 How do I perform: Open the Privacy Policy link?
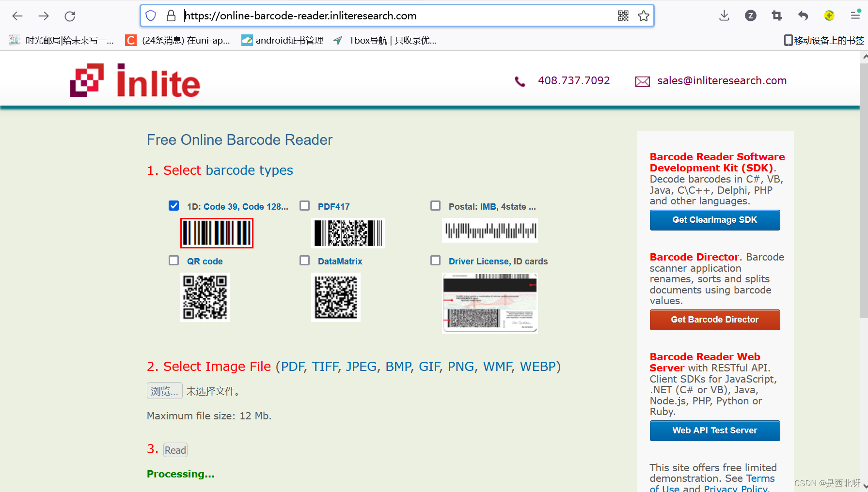pyautogui.click(x=736, y=489)
